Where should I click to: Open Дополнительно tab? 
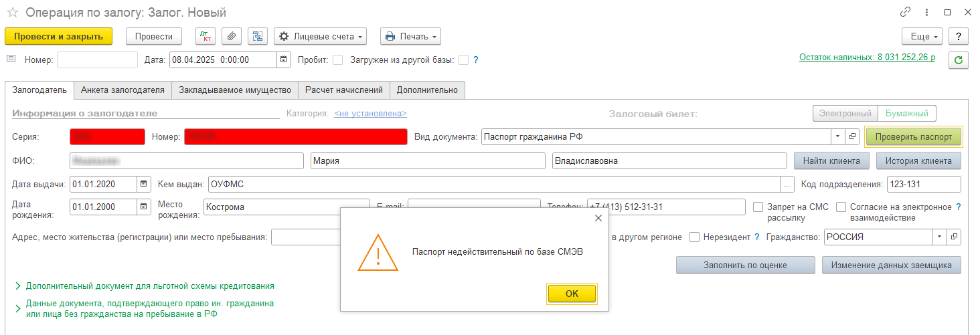(427, 90)
